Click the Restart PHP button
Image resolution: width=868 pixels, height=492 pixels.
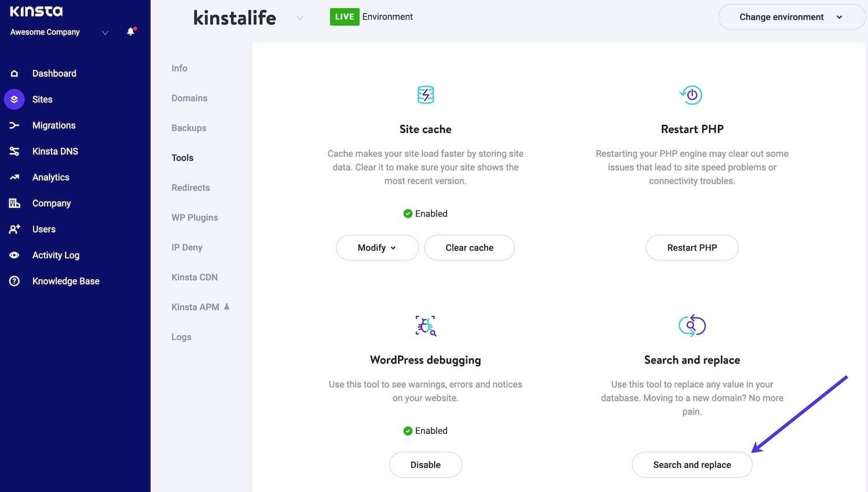click(x=692, y=247)
